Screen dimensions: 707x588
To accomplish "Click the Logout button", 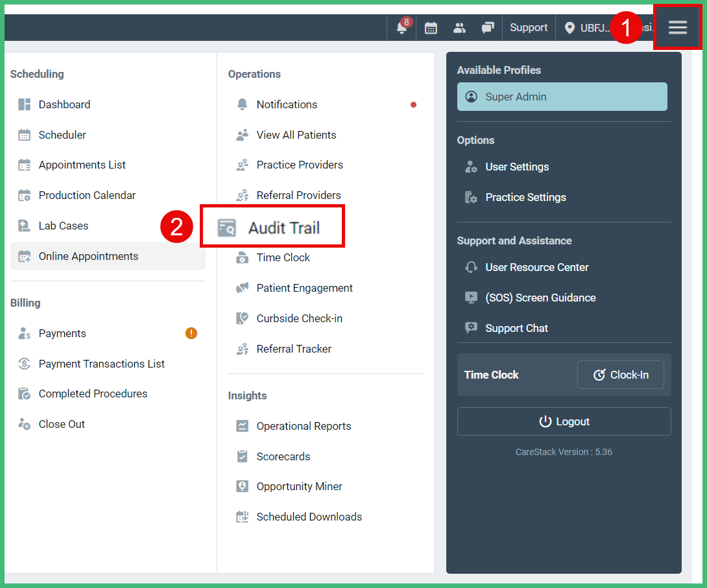I will click(564, 421).
